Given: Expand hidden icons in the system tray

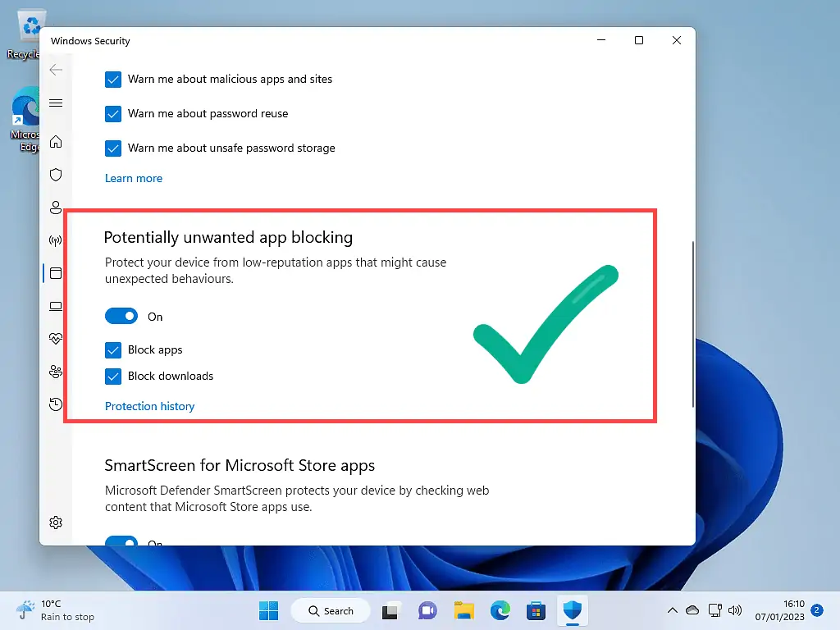Looking at the screenshot, I should 672,610.
